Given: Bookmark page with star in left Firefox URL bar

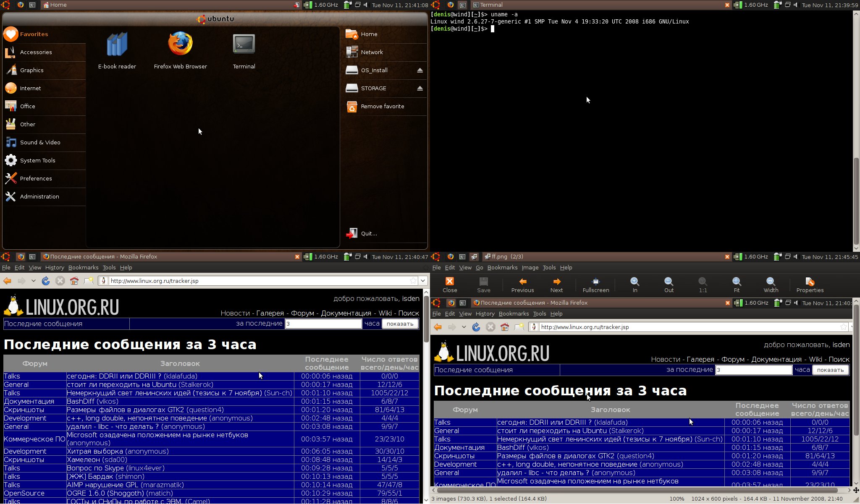Looking at the screenshot, I should pos(413,281).
